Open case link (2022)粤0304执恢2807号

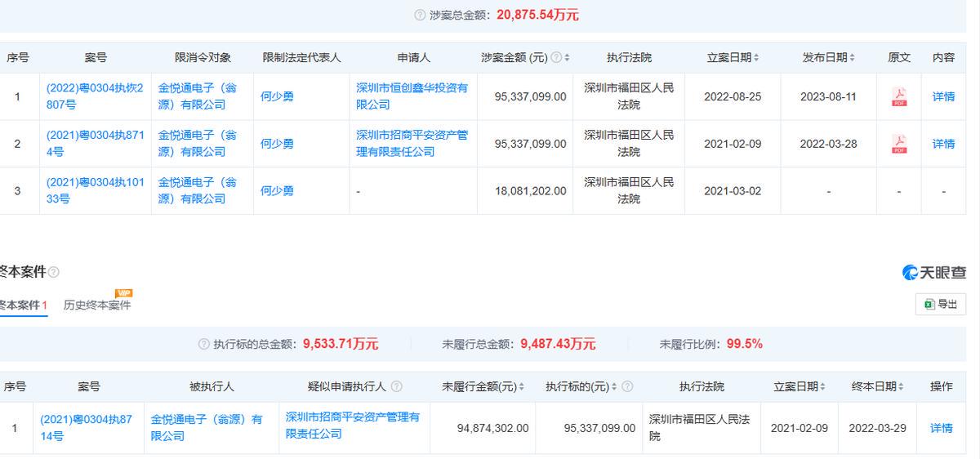coord(95,96)
